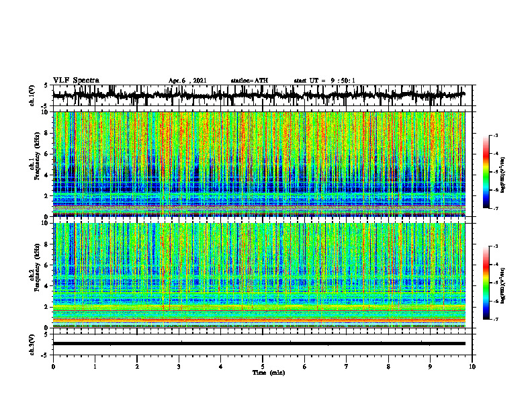Viewport: 532px width, 411px height.
Task: Click the ch.1 spectrogram '4' kHz tick label
Action: click(x=47, y=175)
